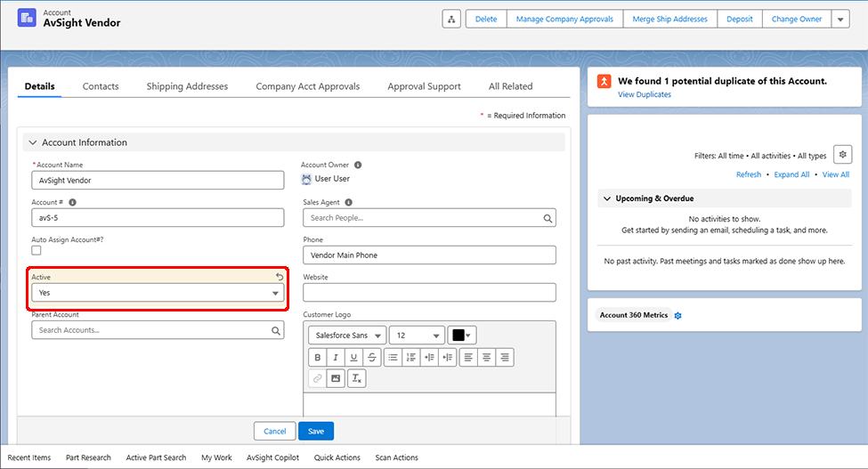Screen dimensions: 868x469
Task: Open AvSight Copilot utility item
Action: coord(273,457)
